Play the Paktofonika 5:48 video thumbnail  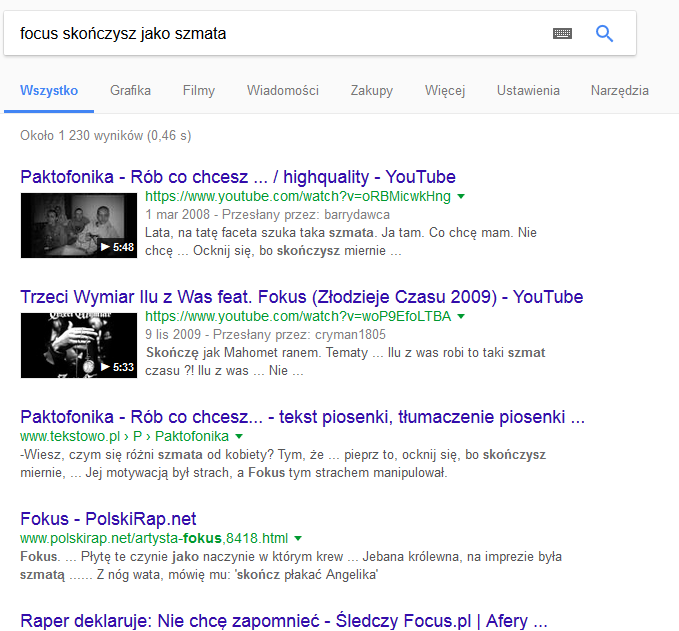click(x=79, y=226)
